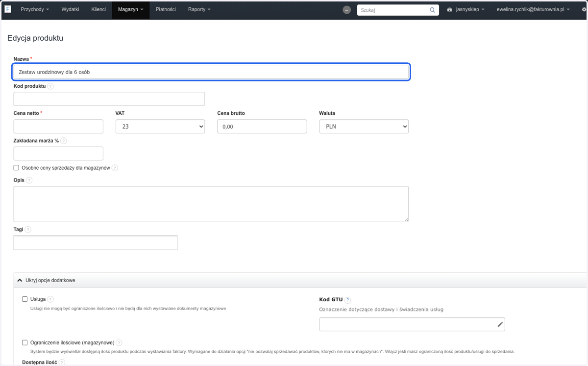
Task: Click help icon next to Kod produktu
Action: pos(51,86)
